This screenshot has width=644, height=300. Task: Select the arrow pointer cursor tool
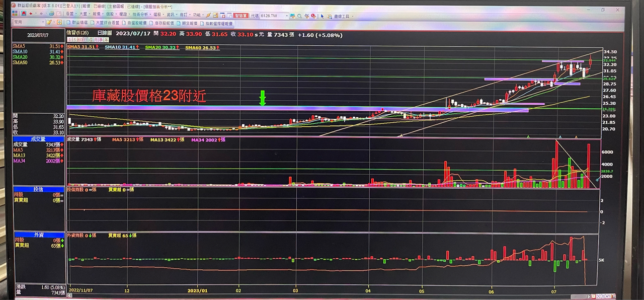323,16
